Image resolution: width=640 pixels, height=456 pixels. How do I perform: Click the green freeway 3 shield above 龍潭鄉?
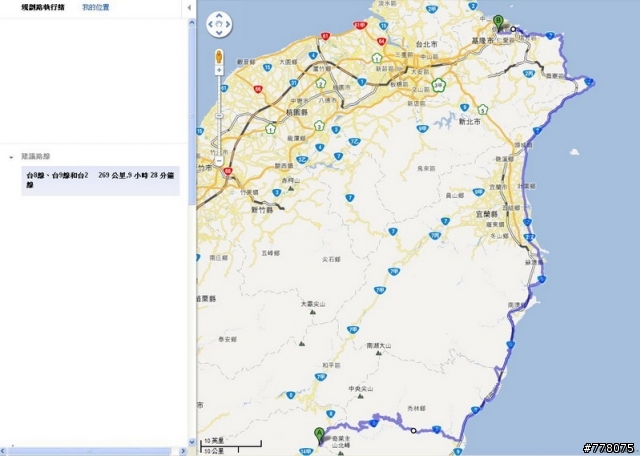coord(319,126)
